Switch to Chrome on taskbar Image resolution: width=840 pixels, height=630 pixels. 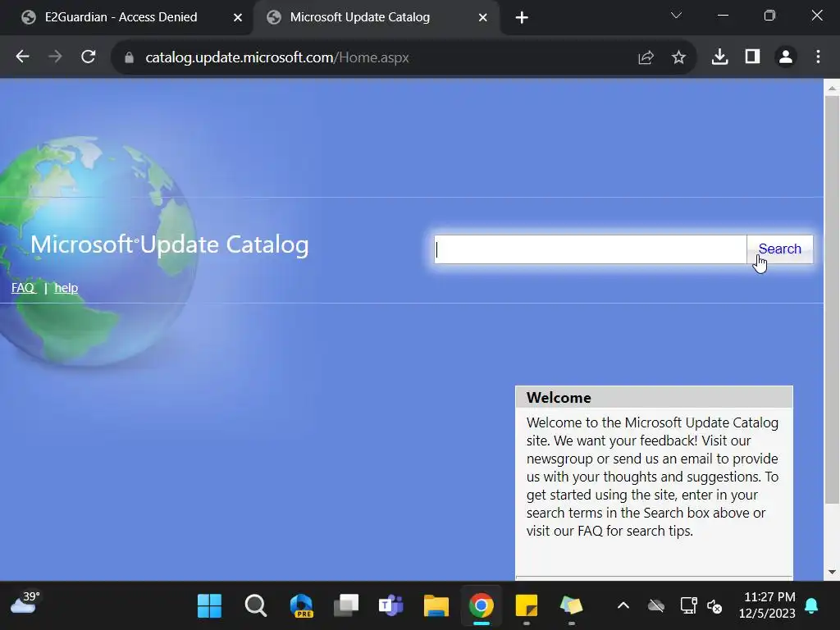481,606
